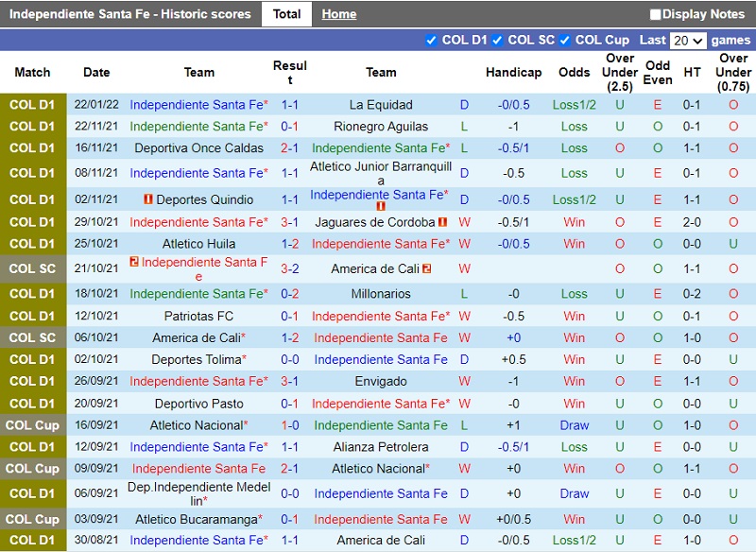Viewport: 756px width, 552px height.
Task: Click red card icon beside Deportes Quindio
Action: (x=148, y=199)
